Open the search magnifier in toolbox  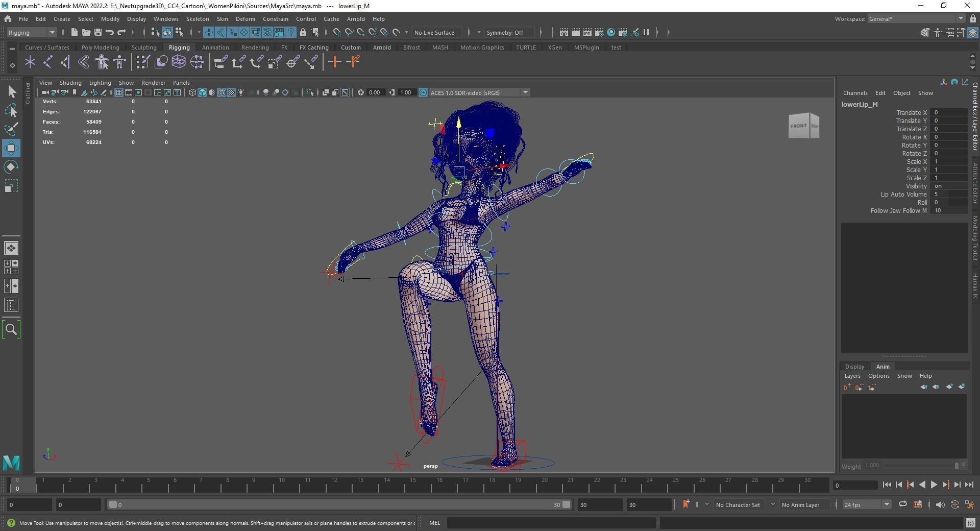click(x=11, y=329)
